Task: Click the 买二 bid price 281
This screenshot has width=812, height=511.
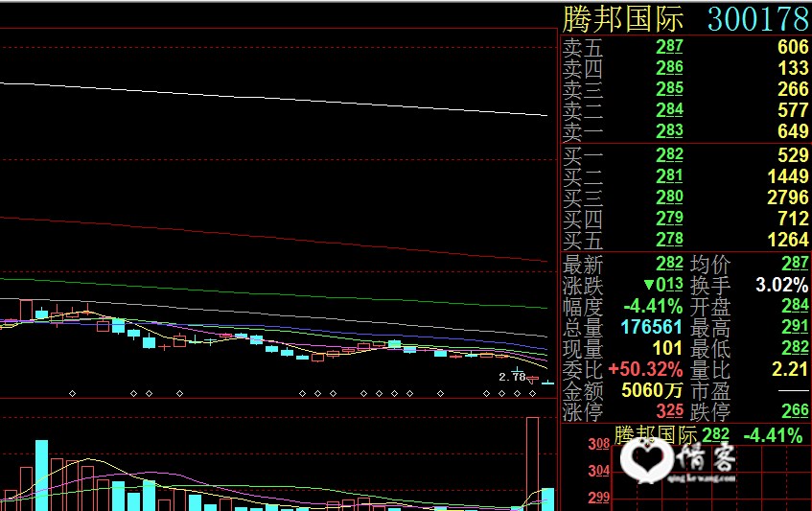Action: 669,176
